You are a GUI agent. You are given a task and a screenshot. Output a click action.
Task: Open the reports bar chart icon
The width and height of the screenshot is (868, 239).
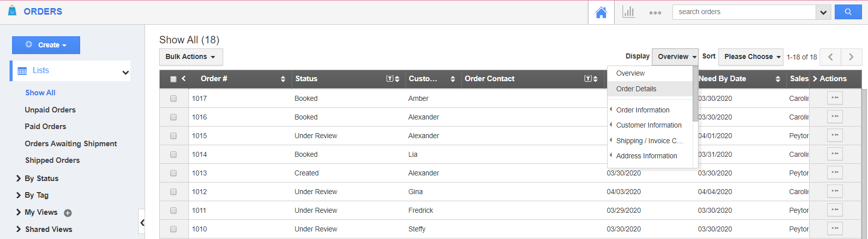(x=628, y=12)
